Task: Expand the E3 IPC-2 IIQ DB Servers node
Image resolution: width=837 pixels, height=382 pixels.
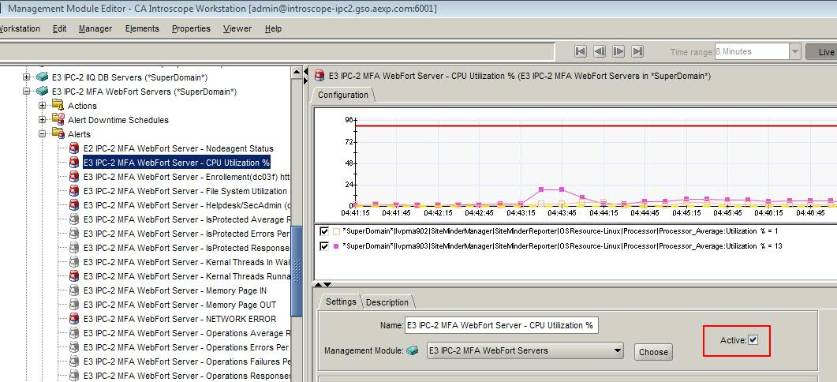Action: pos(26,77)
